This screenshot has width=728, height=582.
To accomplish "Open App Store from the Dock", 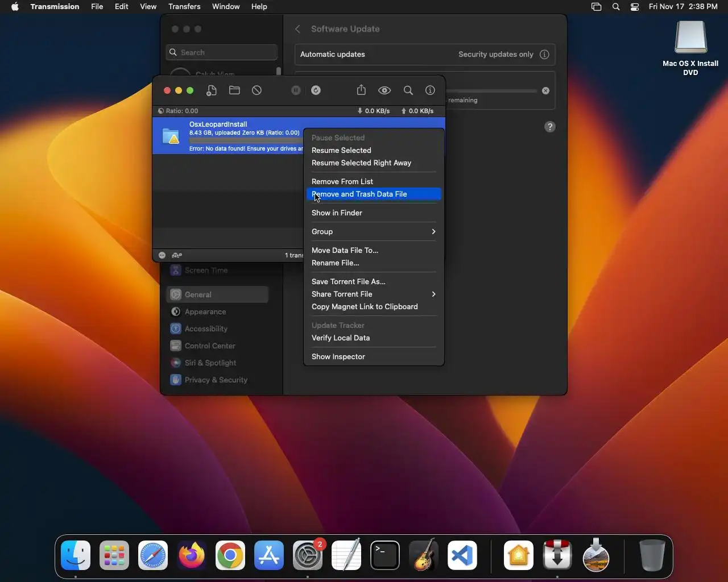I will 269,555.
